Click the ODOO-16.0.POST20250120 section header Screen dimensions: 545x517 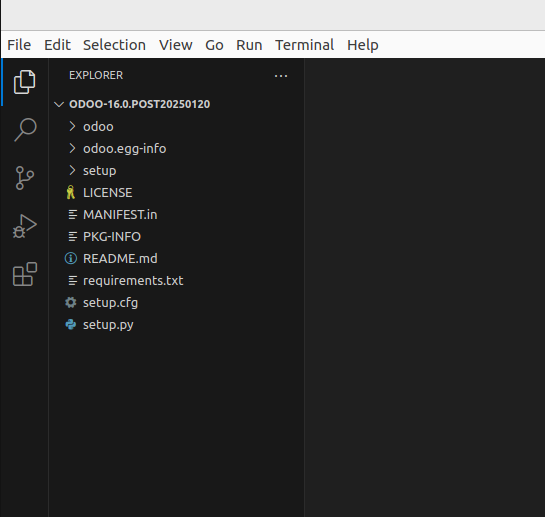[139, 104]
